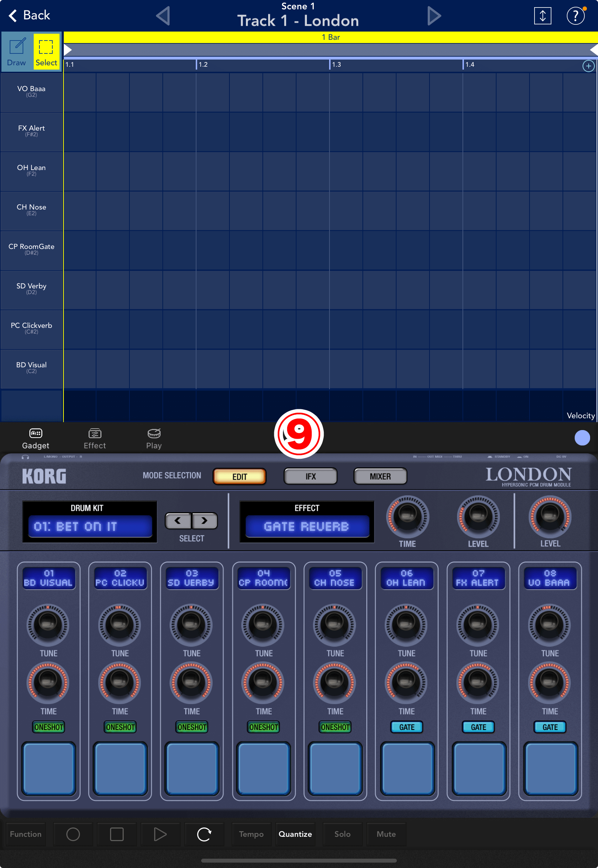
Task: Toggle loop with the circular arrow icon
Action: coord(204,834)
